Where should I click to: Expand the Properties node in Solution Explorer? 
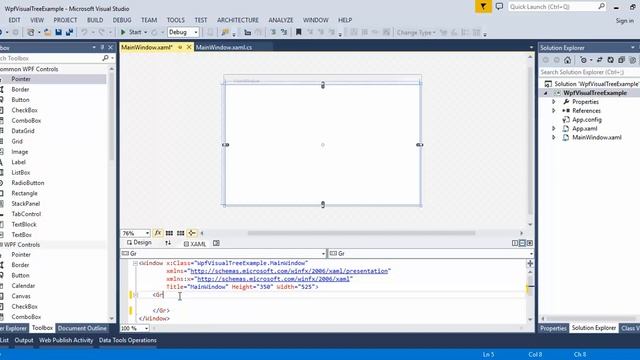coord(554,102)
